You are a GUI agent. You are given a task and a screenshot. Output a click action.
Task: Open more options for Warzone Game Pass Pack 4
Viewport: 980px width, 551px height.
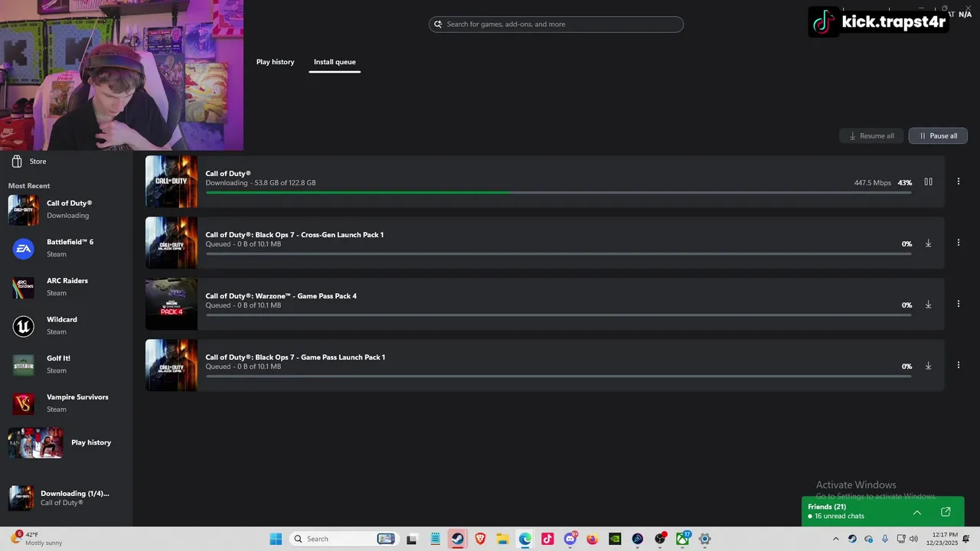pyautogui.click(x=958, y=304)
